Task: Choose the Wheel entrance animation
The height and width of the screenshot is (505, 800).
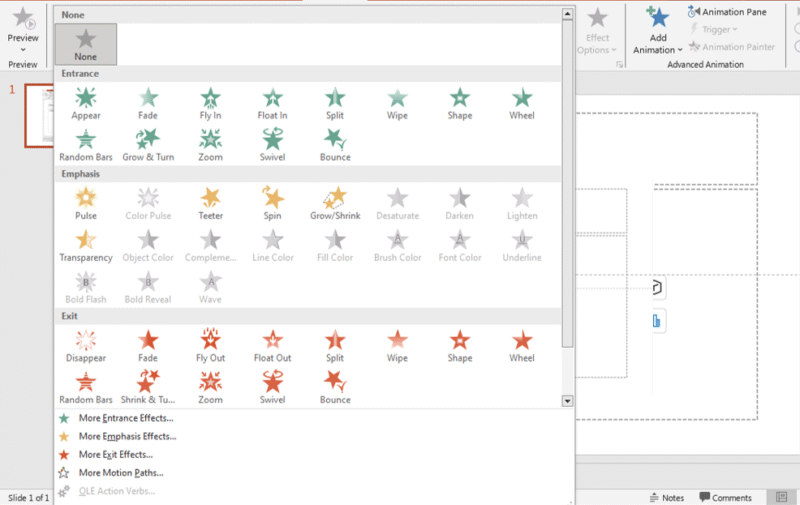Action: (522, 104)
